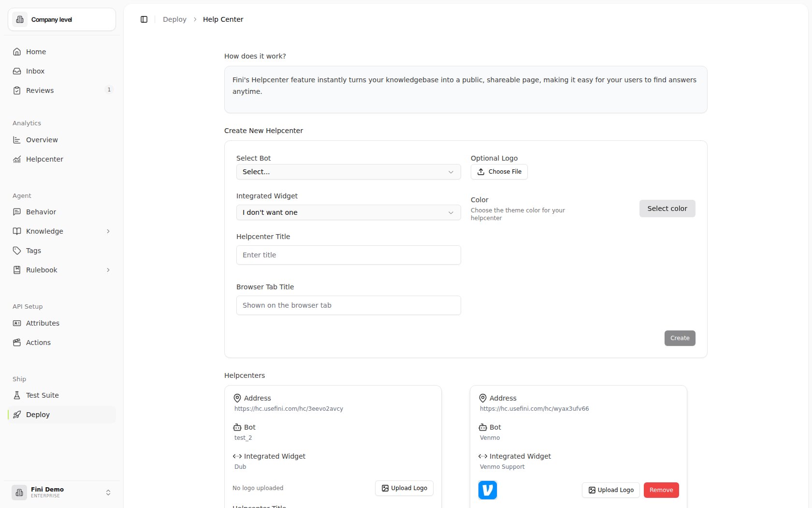Click 'No logo uploaded' text
The width and height of the screenshot is (812, 508).
click(258, 488)
